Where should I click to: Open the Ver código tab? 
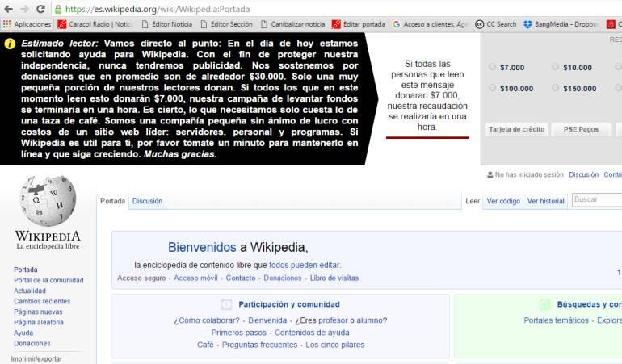point(503,201)
